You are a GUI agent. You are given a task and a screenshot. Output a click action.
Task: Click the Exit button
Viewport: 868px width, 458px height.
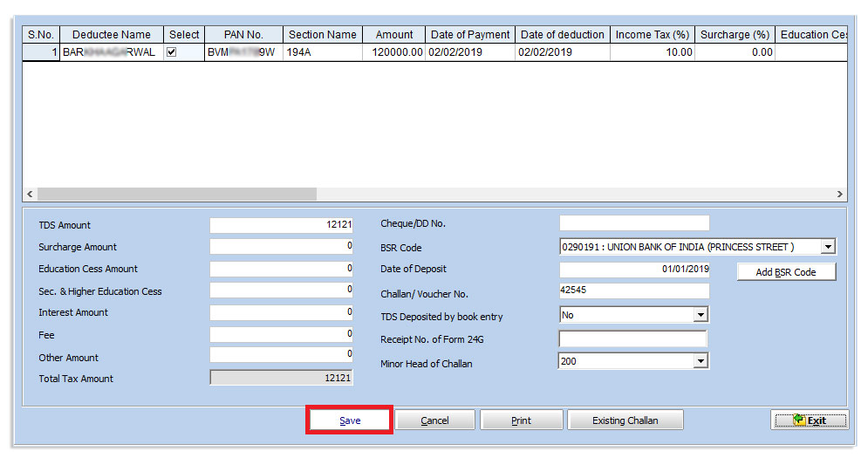[x=809, y=420]
